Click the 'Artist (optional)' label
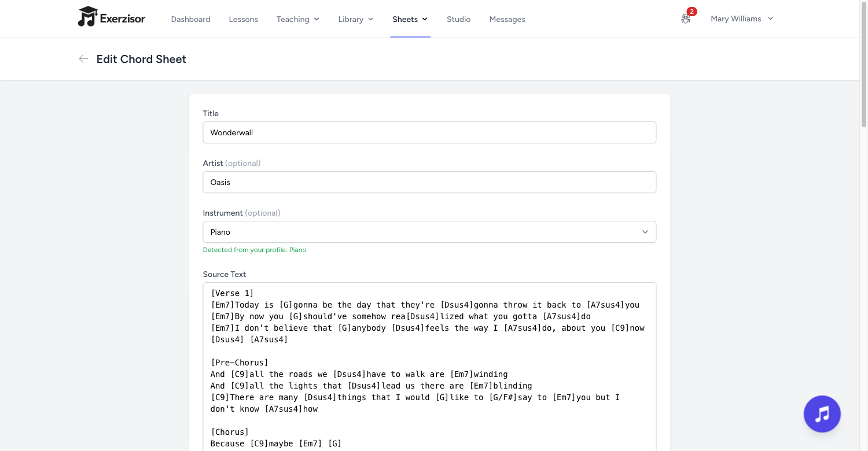The height and width of the screenshot is (451, 868). [231, 163]
